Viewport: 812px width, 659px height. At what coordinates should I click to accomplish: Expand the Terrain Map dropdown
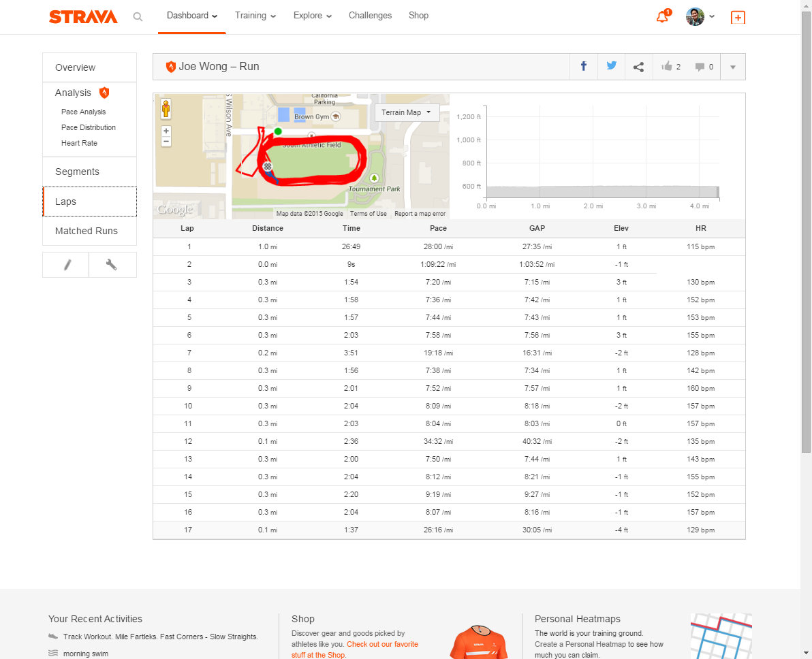[x=407, y=112]
